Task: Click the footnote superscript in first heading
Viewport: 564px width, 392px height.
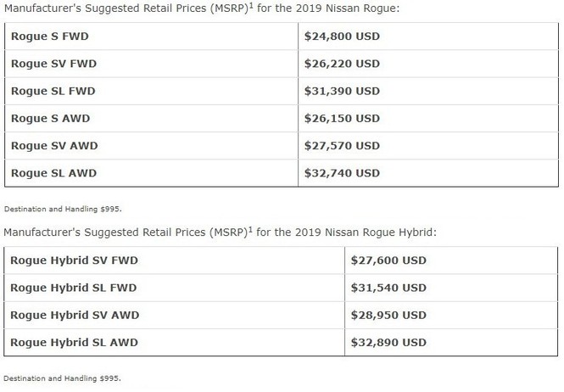Action: coord(251,5)
